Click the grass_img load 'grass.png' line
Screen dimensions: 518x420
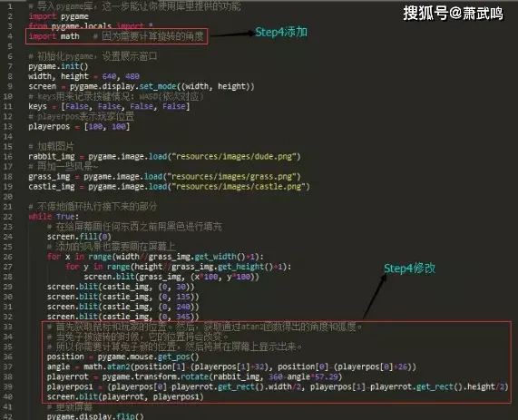coord(164,177)
